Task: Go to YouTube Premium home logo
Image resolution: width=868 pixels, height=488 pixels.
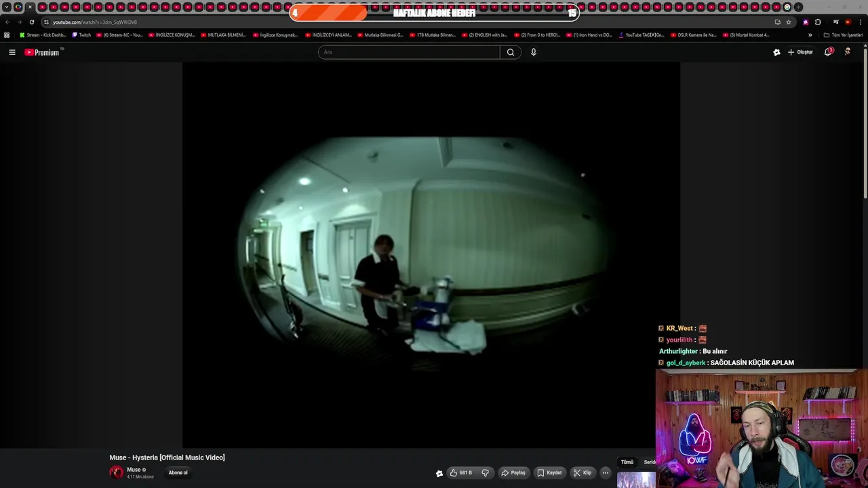Action: pyautogui.click(x=43, y=52)
